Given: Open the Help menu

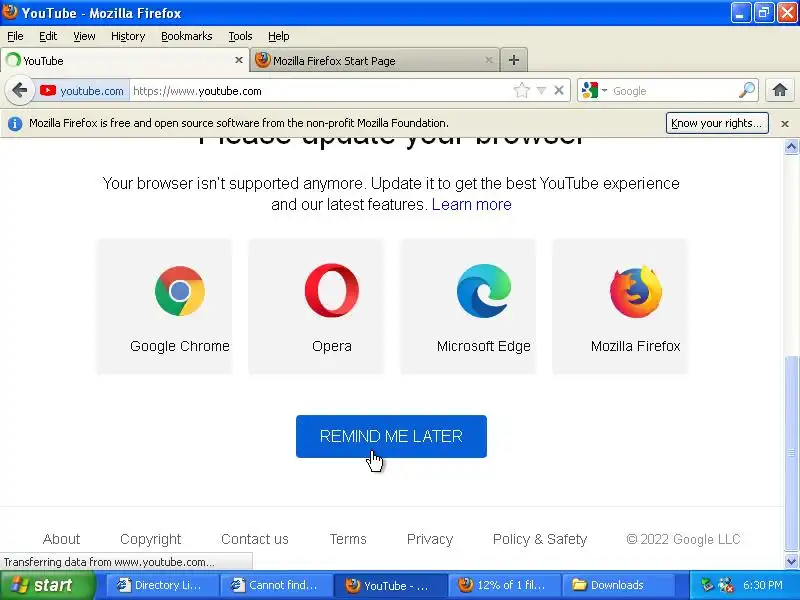Looking at the screenshot, I should tap(279, 36).
